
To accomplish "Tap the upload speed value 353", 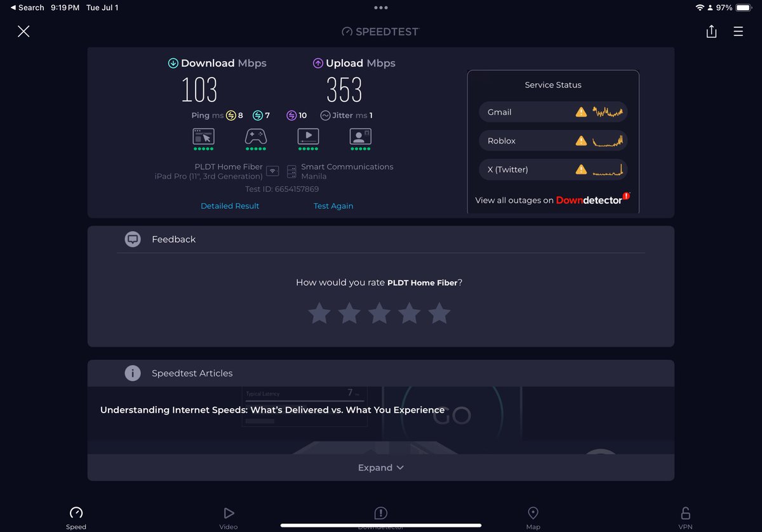I will (x=345, y=90).
